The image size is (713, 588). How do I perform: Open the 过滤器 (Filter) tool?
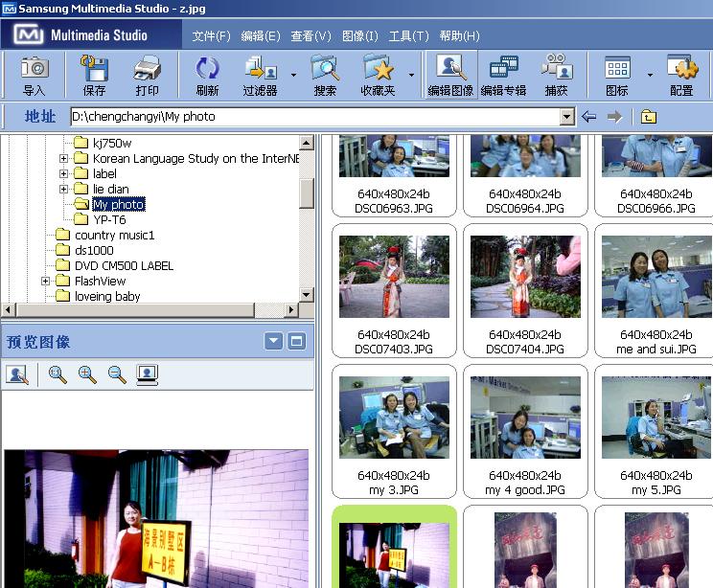click(x=260, y=76)
